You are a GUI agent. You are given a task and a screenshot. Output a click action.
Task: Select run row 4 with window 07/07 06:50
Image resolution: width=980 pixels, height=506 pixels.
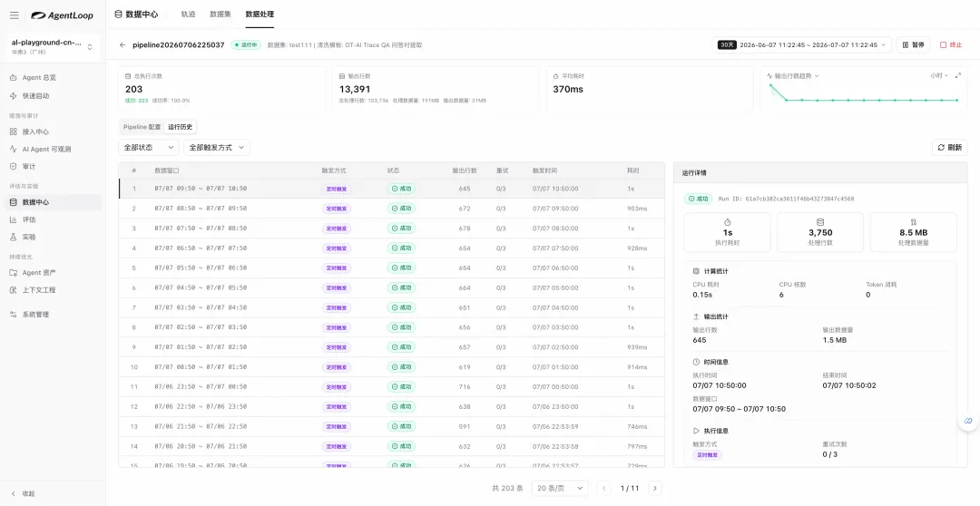(x=391, y=248)
